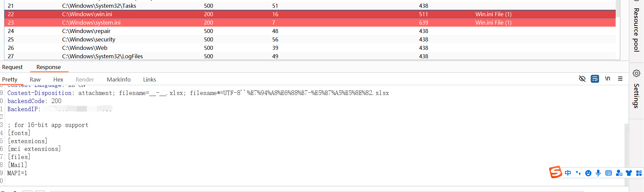Select payload C:\Windows\System32\Tasks in row 21
Screen dimensions: 644x192
(x=99, y=6)
